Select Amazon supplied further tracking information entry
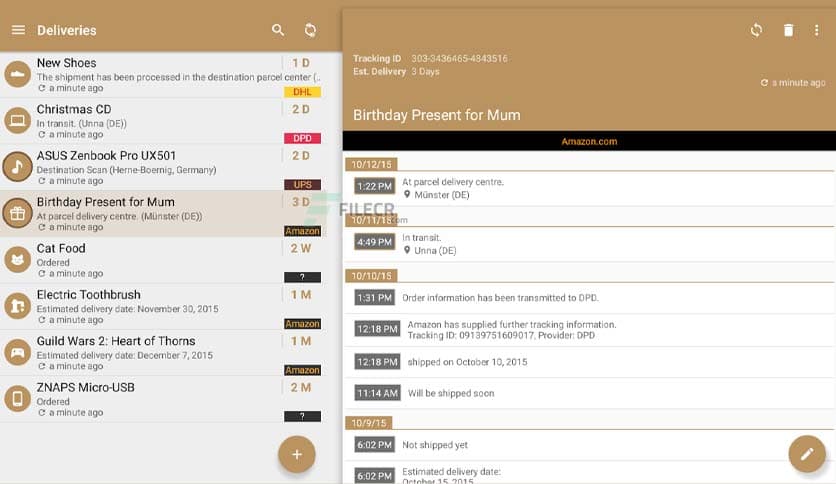Viewport: 836px width, 484px height. coord(589,329)
